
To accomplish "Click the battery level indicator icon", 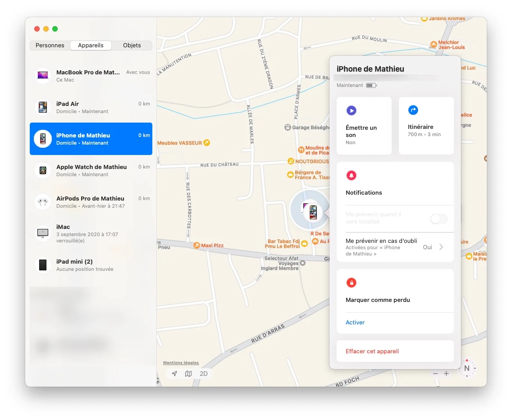I will [x=371, y=85].
